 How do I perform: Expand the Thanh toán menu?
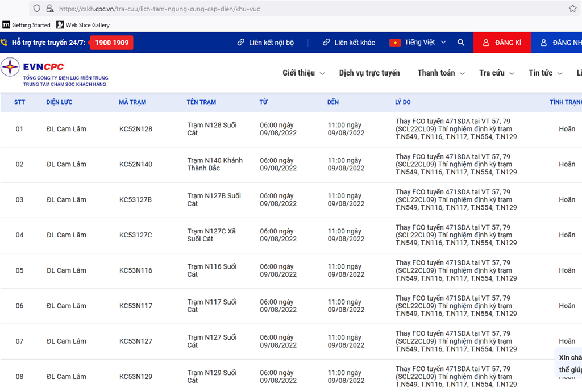pos(440,73)
